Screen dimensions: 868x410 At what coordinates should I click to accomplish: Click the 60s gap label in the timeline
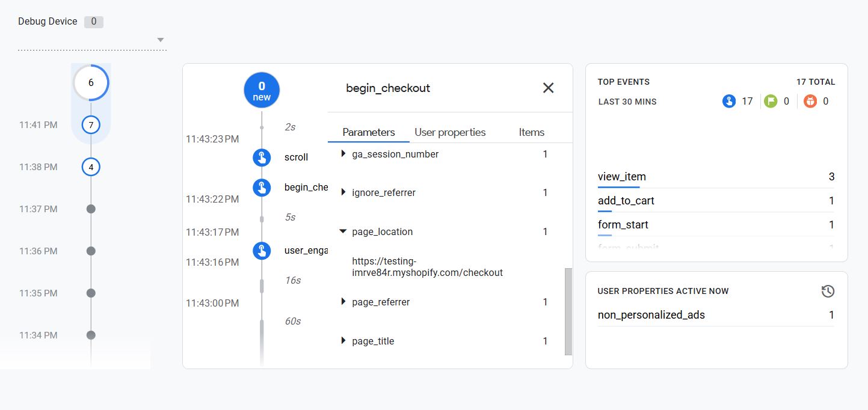pos(292,322)
